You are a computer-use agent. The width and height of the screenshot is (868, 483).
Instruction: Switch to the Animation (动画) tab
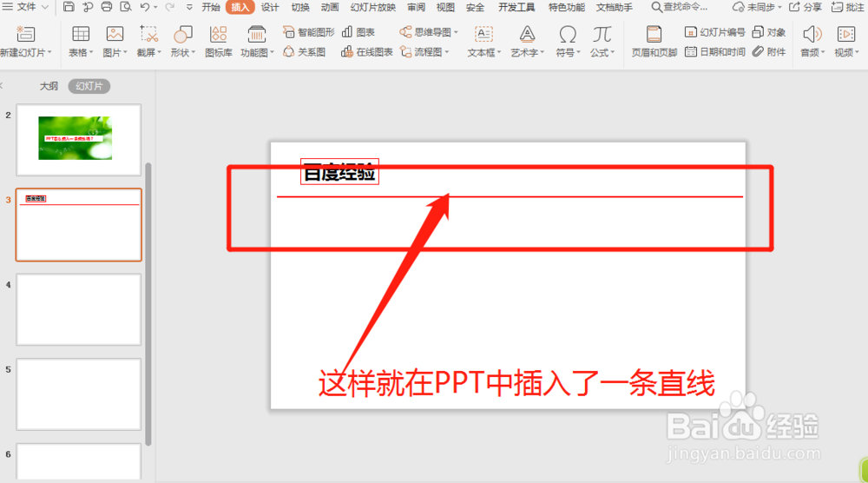pos(330,7)
